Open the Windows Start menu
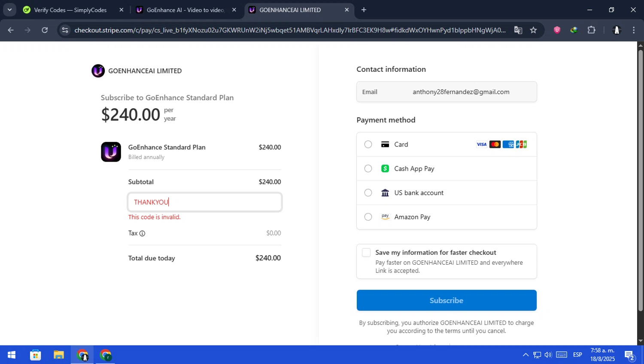Image resolution: width=644 pixels, height=364 pixels. coord(12,355)
